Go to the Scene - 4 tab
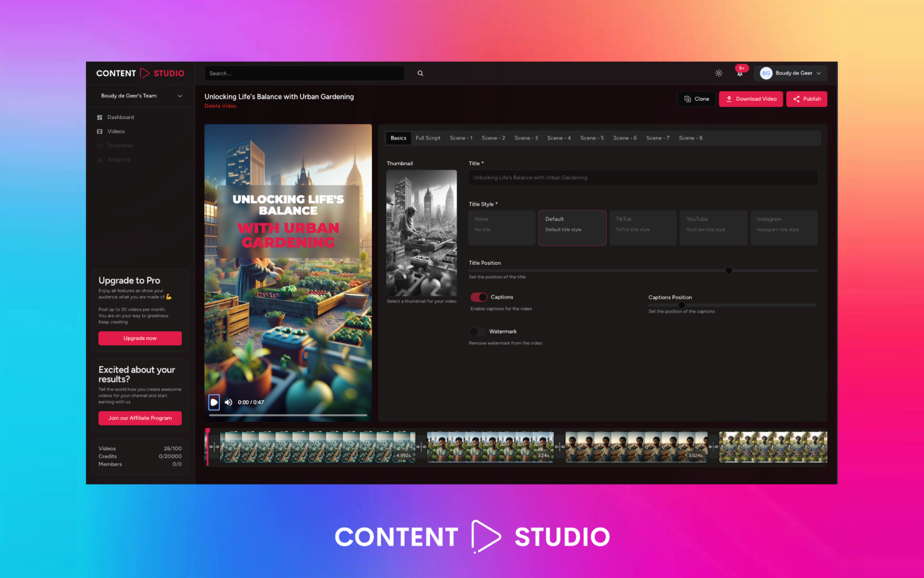 pos(559,138)
